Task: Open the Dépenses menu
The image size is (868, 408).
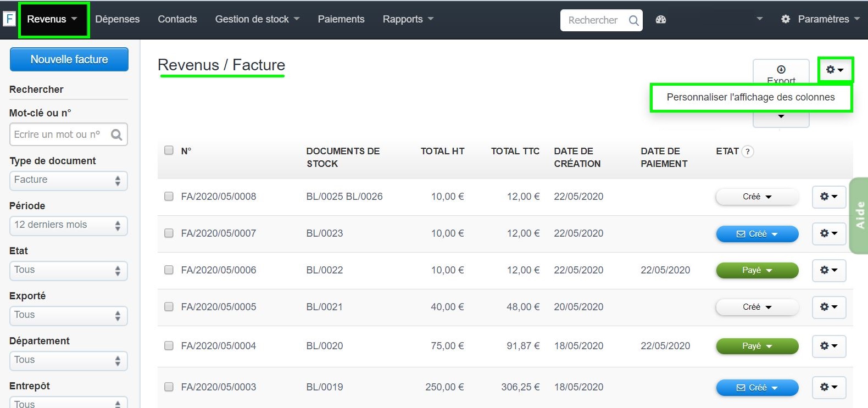Action: (x=118, y=19)
